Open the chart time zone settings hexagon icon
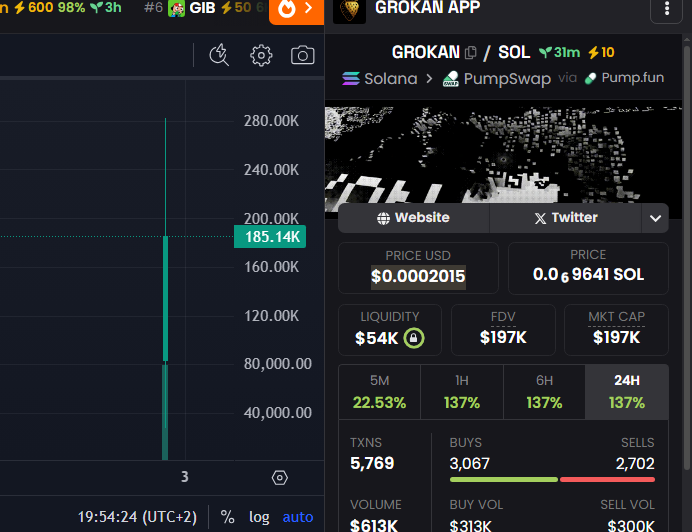Screen dimensions: 692x532 coord(279,478)
